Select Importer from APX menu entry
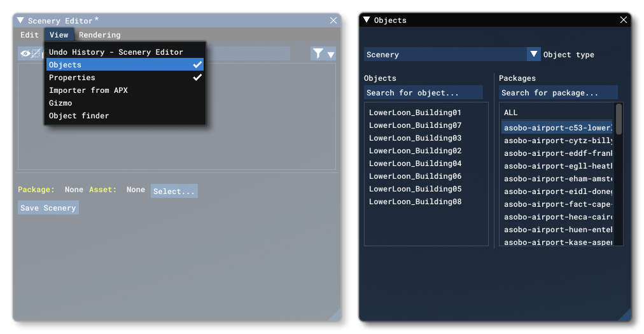 tap(125, 90)
